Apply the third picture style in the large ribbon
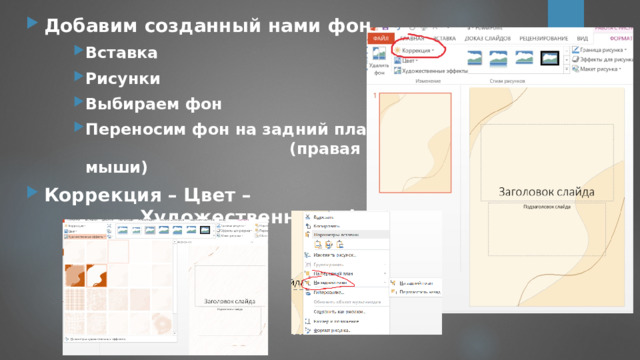640x360 pixels. [524, 58]
